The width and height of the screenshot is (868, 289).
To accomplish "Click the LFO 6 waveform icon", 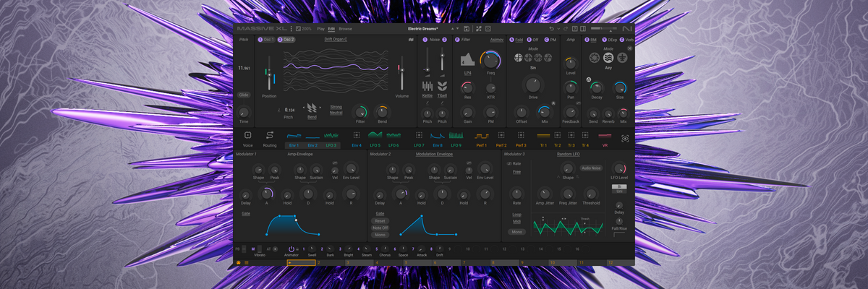I will pyautogui.click(x=393, y=135).
